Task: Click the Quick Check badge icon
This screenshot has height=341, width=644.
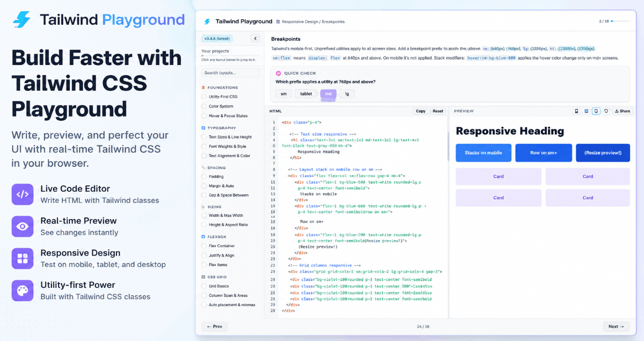Action: pyautogui.click(x=279, y=73)
